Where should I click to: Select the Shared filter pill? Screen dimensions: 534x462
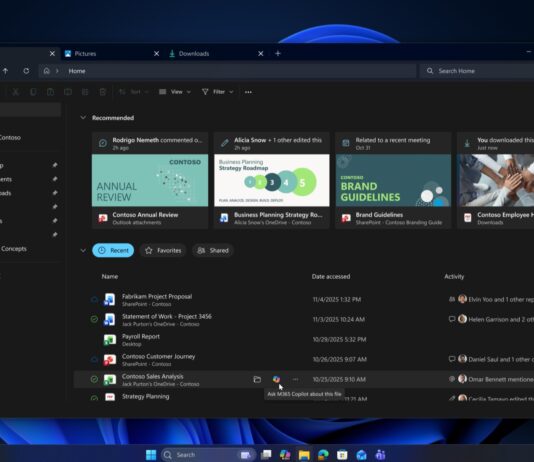tap(213, 251)
